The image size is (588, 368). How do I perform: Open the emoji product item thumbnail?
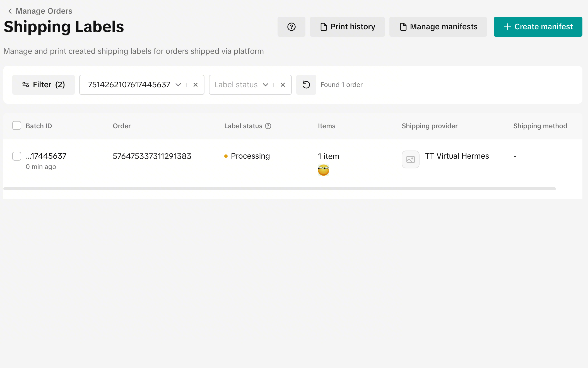click(x=324, y=170)
